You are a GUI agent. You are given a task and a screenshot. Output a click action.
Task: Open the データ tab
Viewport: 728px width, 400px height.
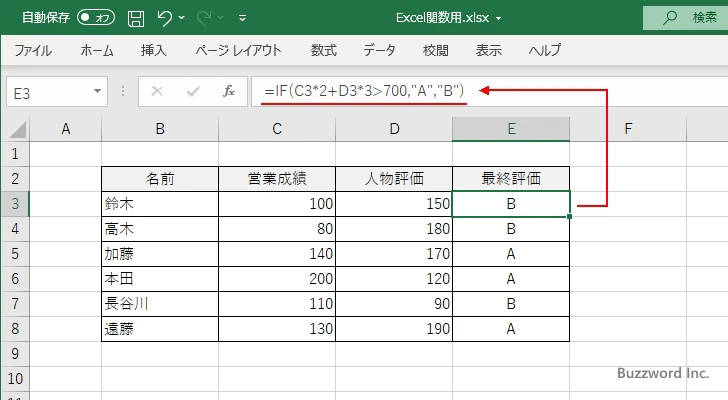point(379,50)
